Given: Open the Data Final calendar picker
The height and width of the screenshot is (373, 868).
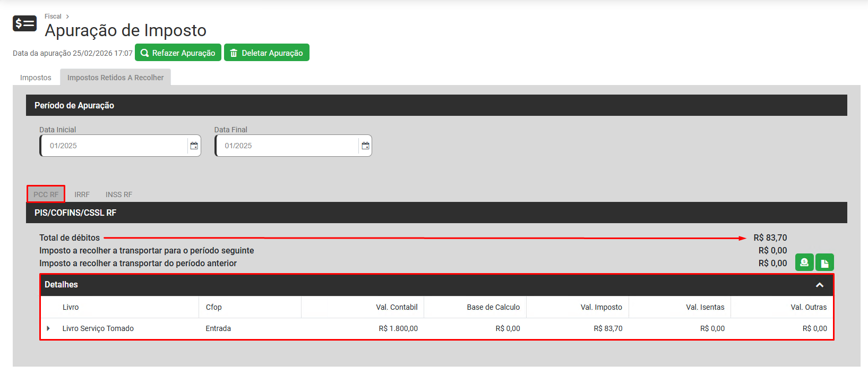Looking at the screenshot, I should (365, 146).
